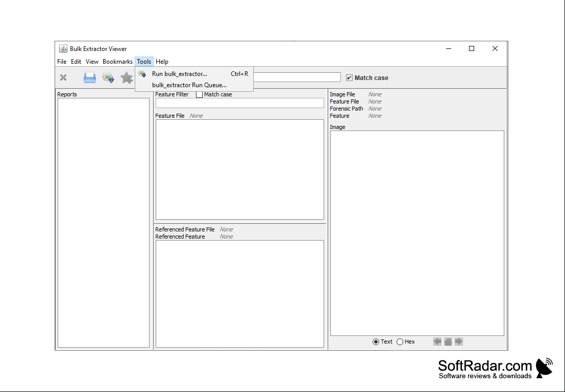The width and height of the screenshot is (565, 392).
Task: Open the Bookmarks menu
Action: point(117,62)
